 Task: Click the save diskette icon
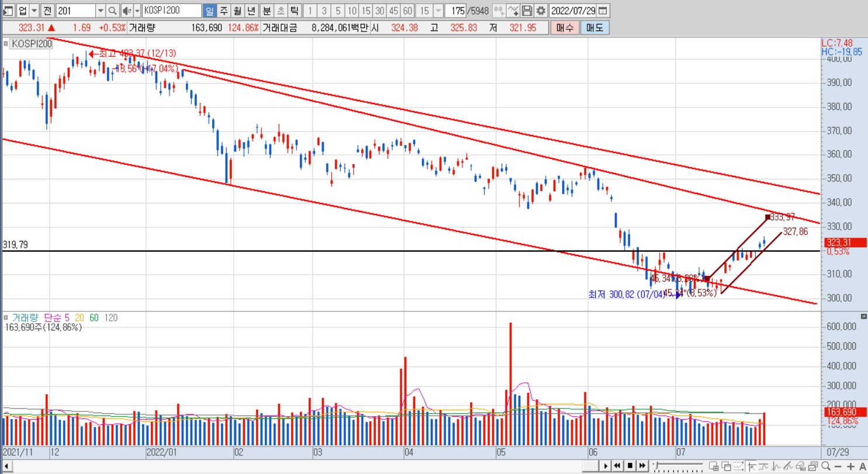pyautogui.click(x=527, y=11)
